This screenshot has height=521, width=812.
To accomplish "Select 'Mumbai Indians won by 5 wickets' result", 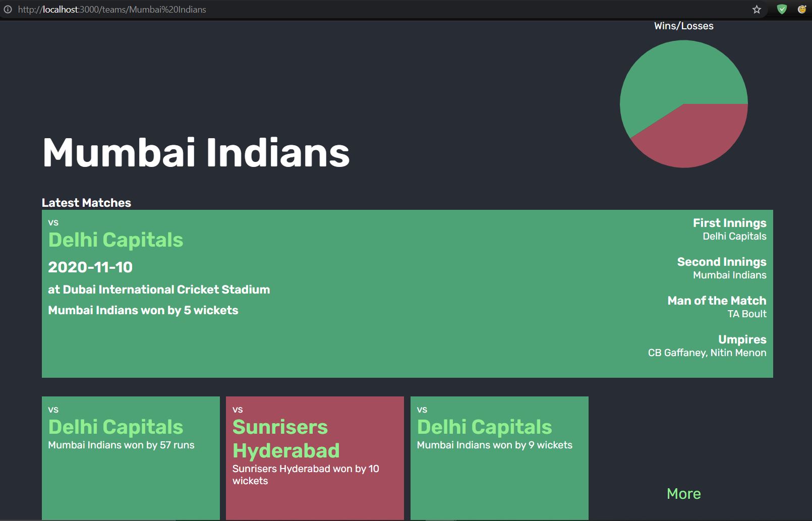I will click(x=143, y=310).
